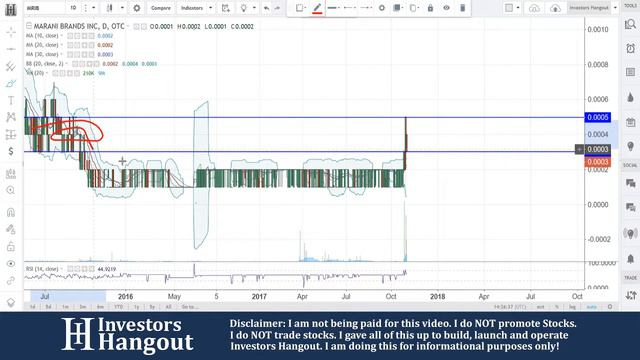This screenshot has height=360, width=640.
Task: Click the Go to... button
Action: 189,307
